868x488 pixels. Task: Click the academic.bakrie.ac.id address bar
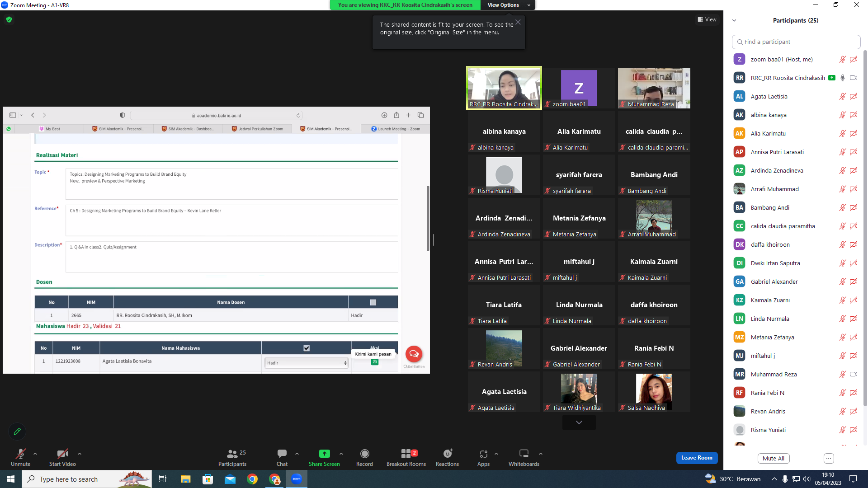coord(216,116)
